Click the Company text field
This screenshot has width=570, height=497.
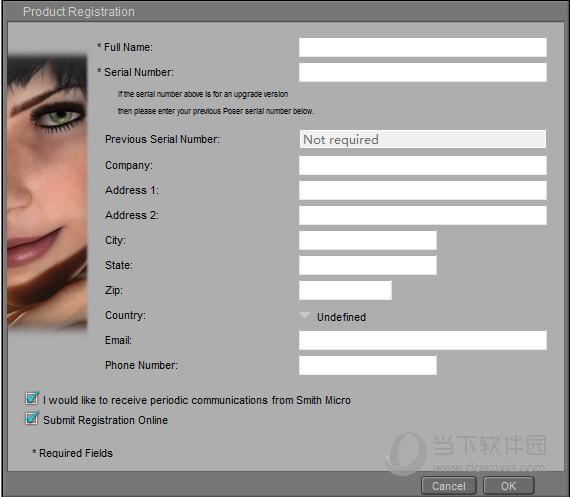click(x=422, y=165)
